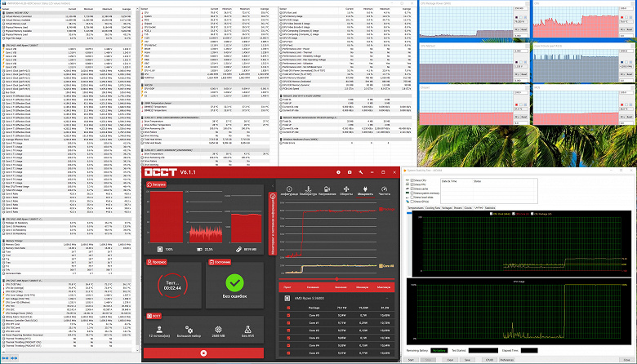637x364 pixels.
Task: Click Clear button in AIDA64 stability test
Action: click(450, 360)
